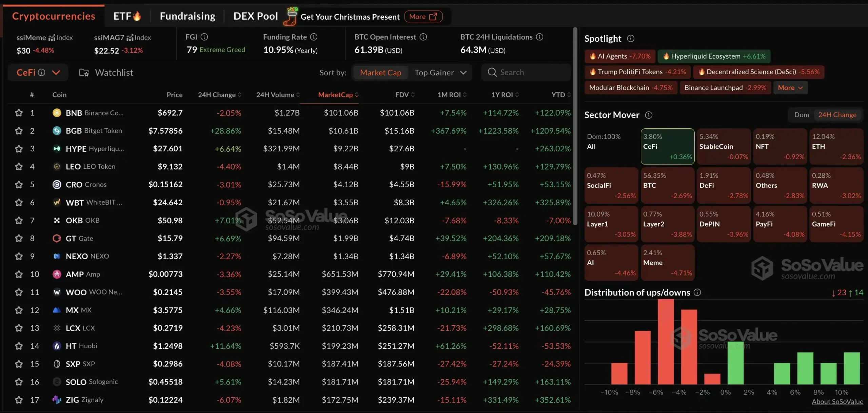Viewport: 868px width, 413px height.
Task: Expand More in Spotlight tags
Action: coord(790,88)
